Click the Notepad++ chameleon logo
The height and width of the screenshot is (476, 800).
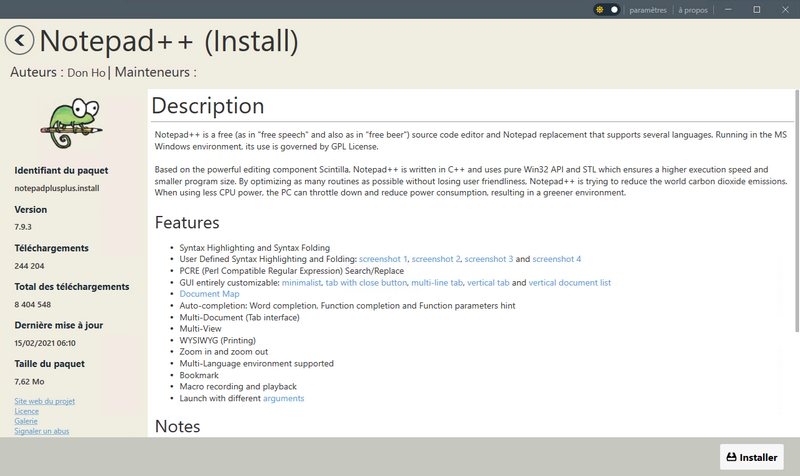71,122
